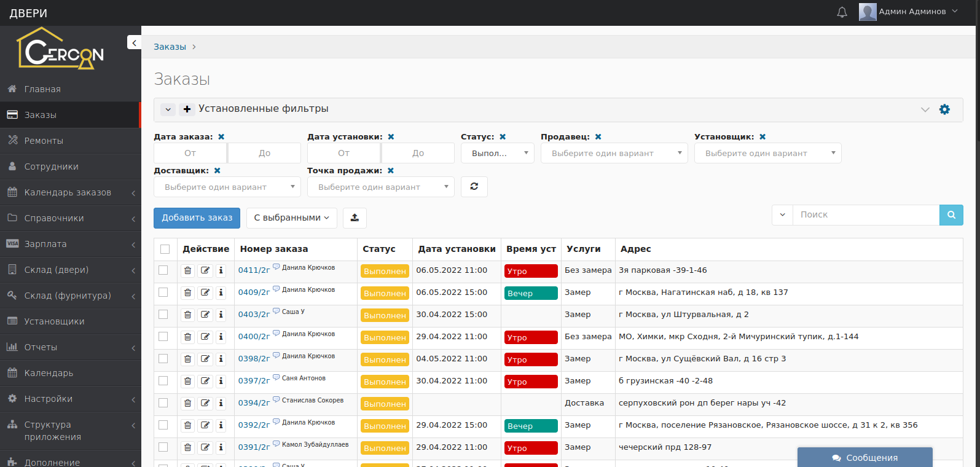Click the magnifier search button
The image size is (980, 467).
[951, 215]
